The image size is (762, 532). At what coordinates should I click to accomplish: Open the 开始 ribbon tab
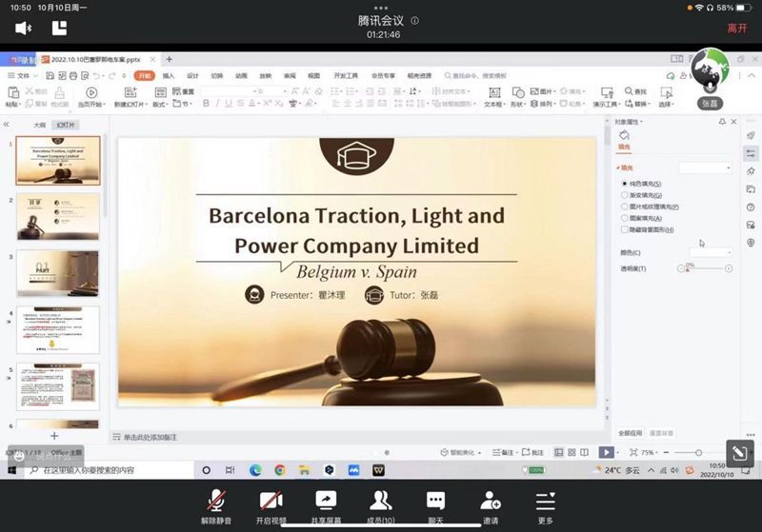pos(145,76)
